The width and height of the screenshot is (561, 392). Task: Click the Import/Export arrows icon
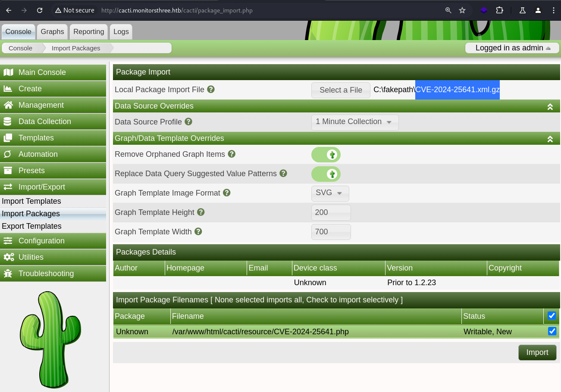coord(8,187)
